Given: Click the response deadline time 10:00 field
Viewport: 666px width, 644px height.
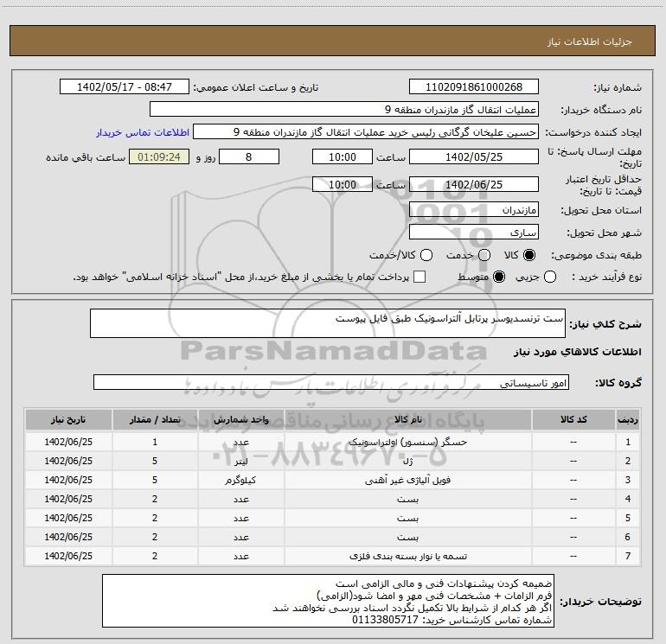Looking at the screenshot, I should (343, 156).
